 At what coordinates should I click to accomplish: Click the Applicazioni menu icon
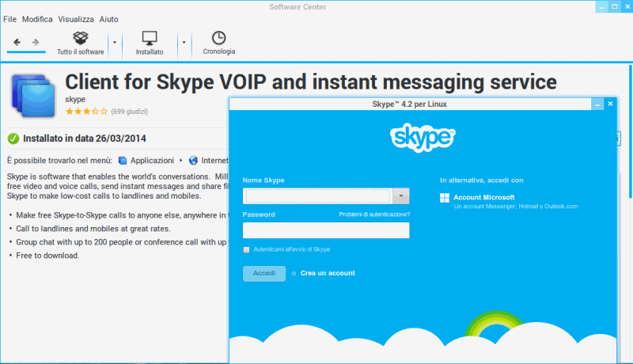point(123,161)
